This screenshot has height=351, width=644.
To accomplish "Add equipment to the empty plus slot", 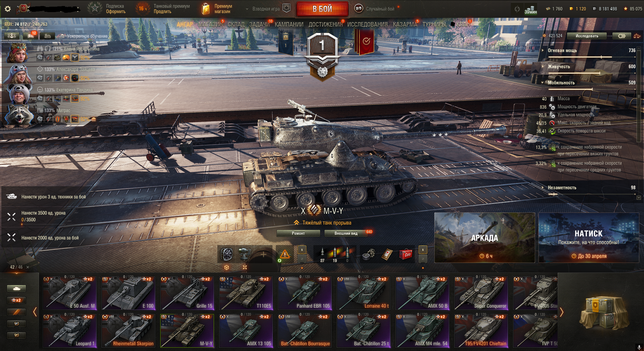I will tap(263, 254).
